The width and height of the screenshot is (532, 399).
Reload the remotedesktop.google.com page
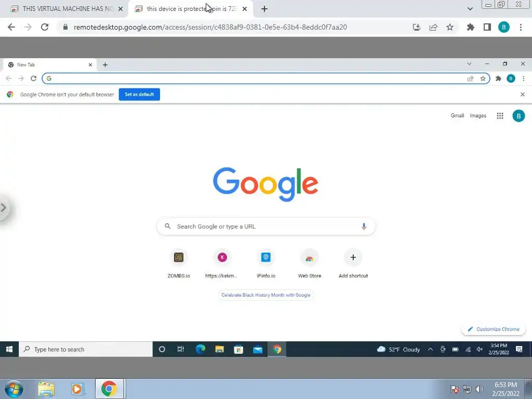(45, 27)
